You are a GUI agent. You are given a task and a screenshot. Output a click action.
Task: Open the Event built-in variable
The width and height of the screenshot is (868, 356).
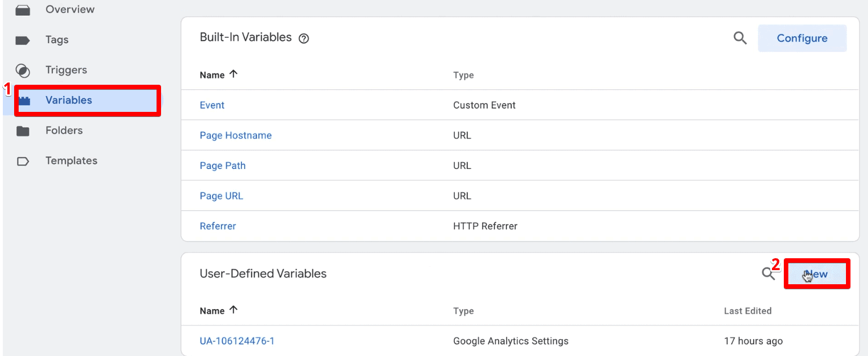[x=212, y=105]
